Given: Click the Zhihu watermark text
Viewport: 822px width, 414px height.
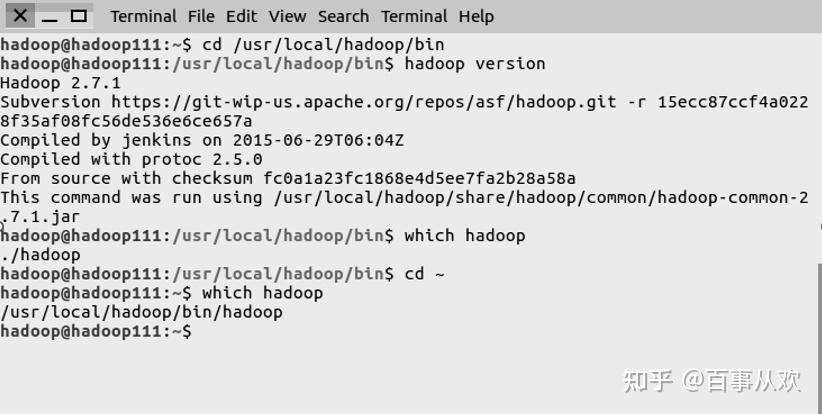Looking at the screenshot, I should 712,380.
